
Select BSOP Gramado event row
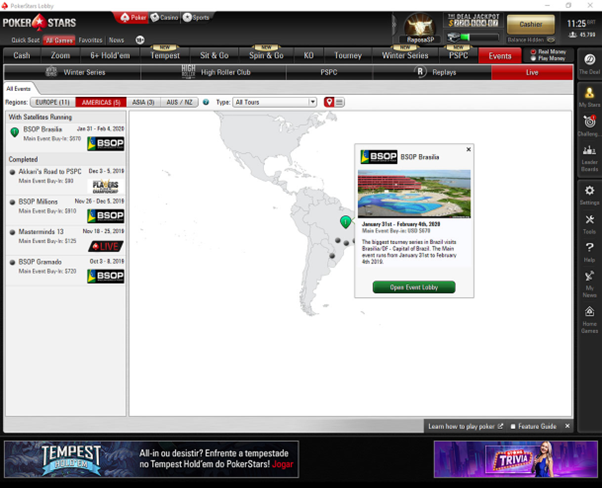click(x=66, y=271)
